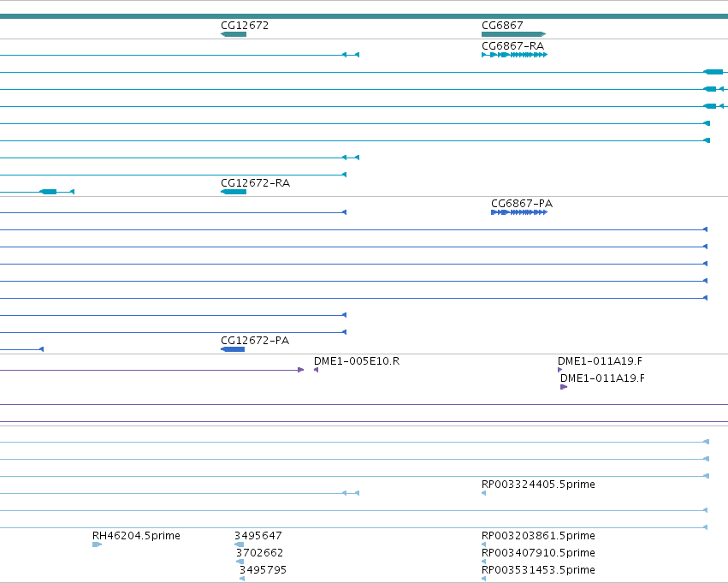Click the CG12672 gene arrow glyph
The image size is (728, 583).
[x=234, y=34]
